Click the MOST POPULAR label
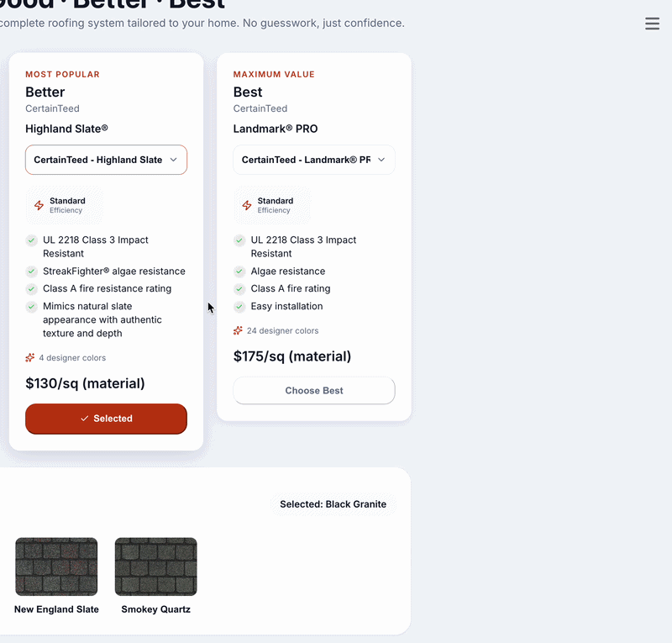The image size is (672, 643). (62, 74)
